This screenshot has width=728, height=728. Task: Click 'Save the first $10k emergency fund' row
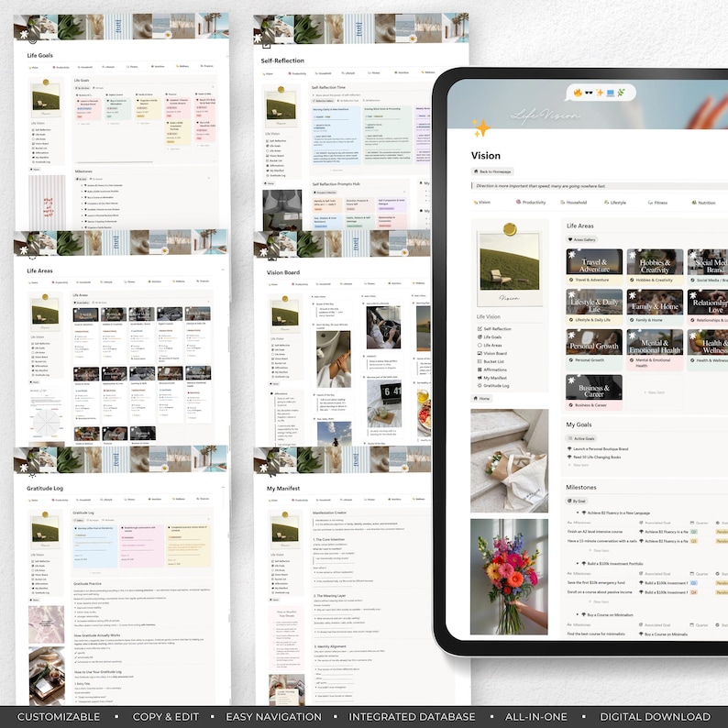pyautogui.click(x=596, y=583)
